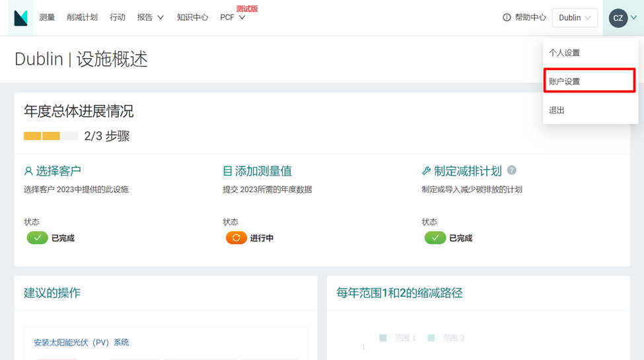Viewport: 644px width, 360px height.
Task: Open the 选择客户 step link
Action: click(58, 171)
